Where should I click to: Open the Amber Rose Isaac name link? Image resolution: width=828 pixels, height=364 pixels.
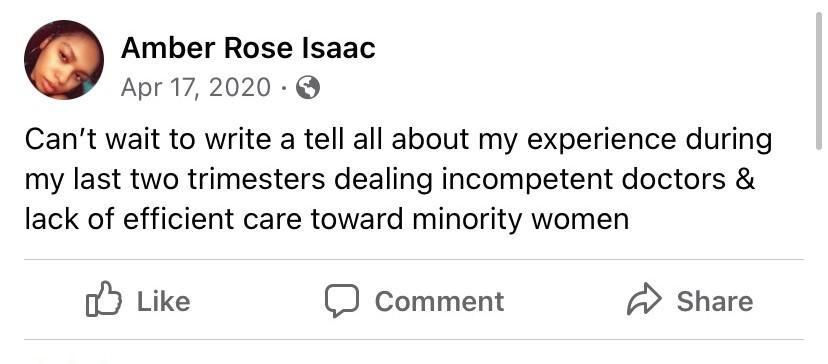click(248, 49)
